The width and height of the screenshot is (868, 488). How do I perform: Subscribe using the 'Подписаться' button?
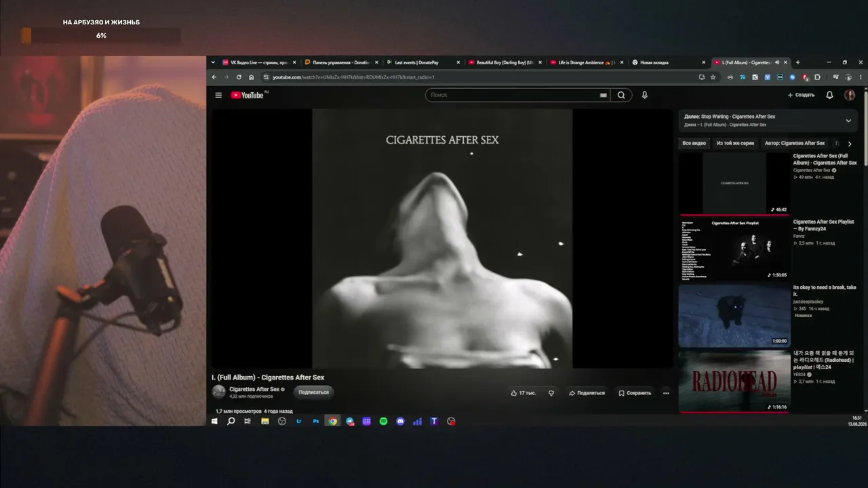314,392
